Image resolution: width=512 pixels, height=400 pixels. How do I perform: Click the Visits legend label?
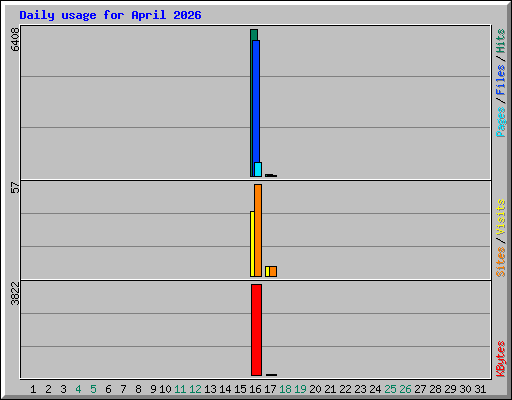500,217
